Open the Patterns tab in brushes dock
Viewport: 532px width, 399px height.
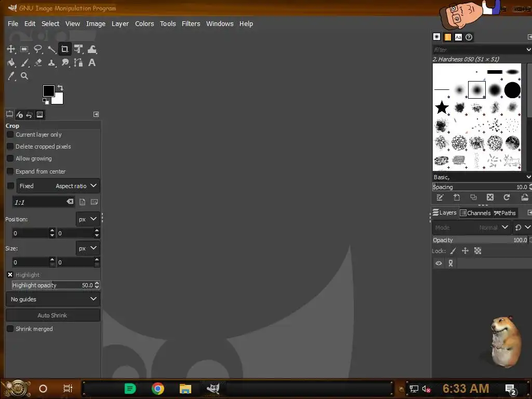tap(447, 37)
